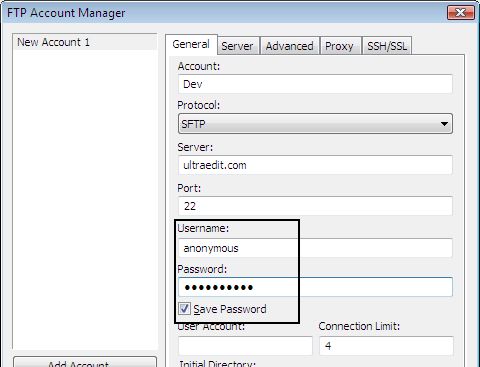480x367 pixels.
Task: Click the Account name field containing Dev
Action: [x=315, y=84]
